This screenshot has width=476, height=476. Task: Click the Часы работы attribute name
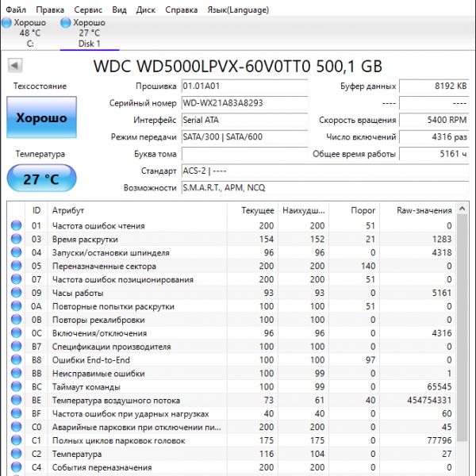pyautogui.click(x=78, y=294)
